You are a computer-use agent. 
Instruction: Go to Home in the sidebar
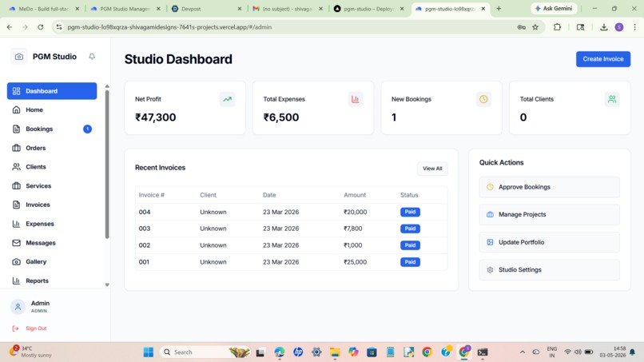click(52, 109)
